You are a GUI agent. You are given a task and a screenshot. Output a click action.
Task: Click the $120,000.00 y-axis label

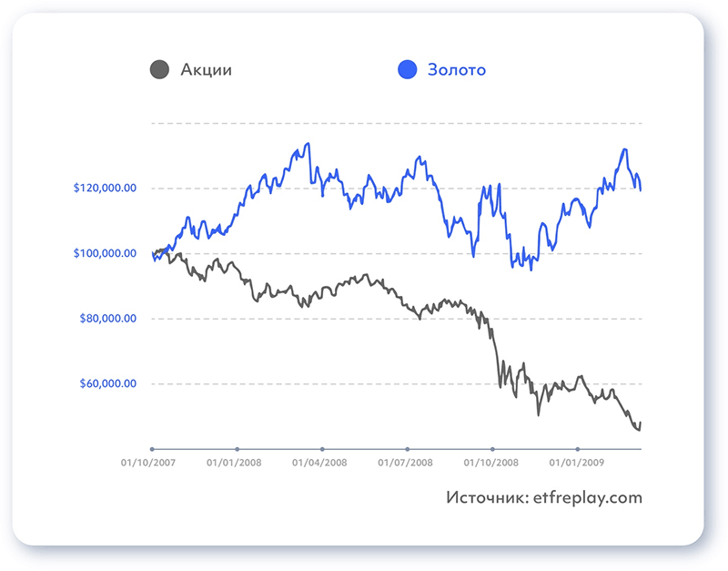tap(105, 189)
